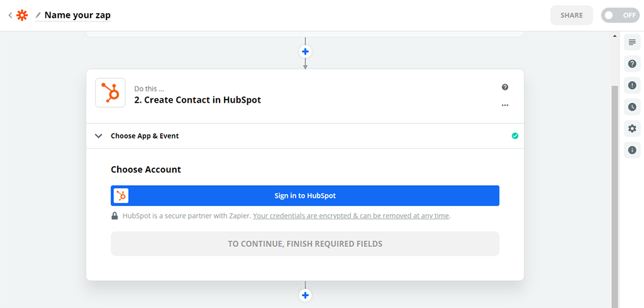This screenshot has height=308, width=644.
Task: Click the pencil edit name icon
Action: [x=38, y=15]
